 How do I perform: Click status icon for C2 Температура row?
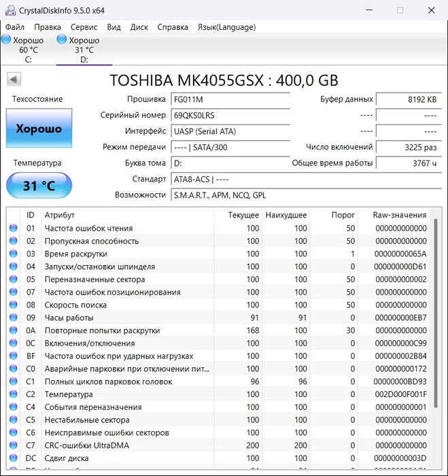click(14, 394)
